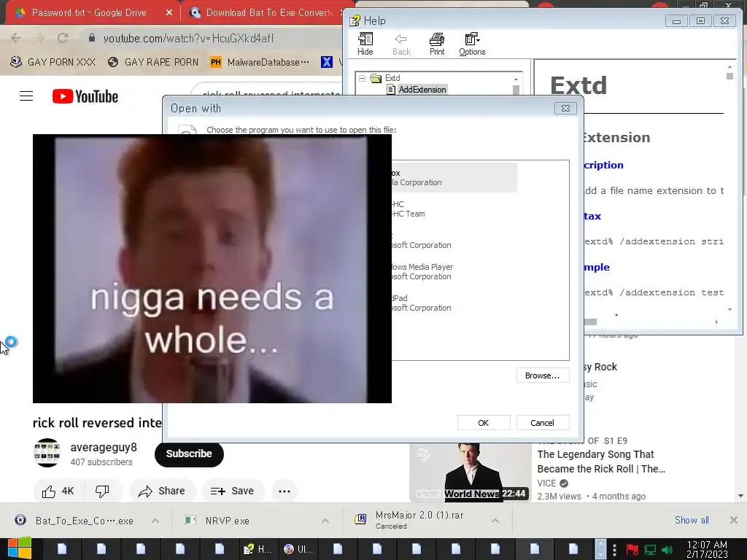This screenshot has width=747, height=560.
Task: Open YouTube hamburger guide menu
Action: click(26, 96)
